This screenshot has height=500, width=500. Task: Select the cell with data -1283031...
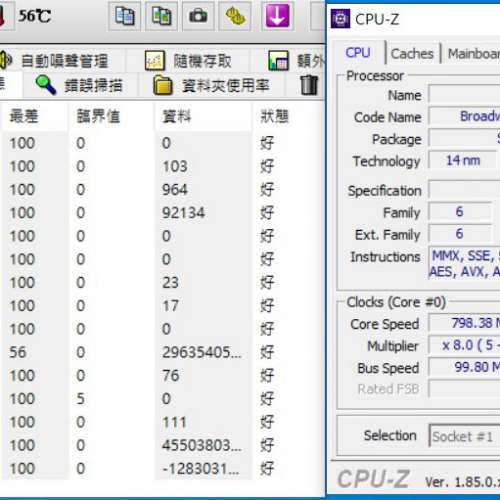coord(200,469)
